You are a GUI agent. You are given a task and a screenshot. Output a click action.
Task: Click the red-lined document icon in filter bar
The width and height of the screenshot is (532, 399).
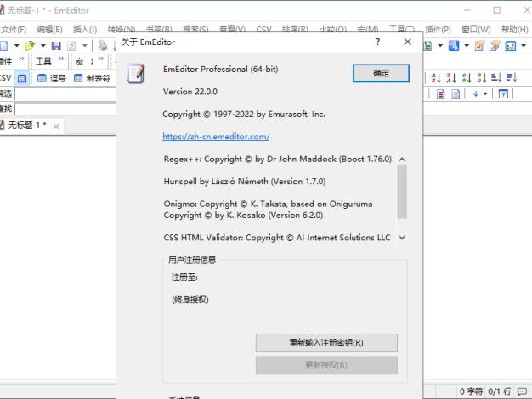pos(440,94)
